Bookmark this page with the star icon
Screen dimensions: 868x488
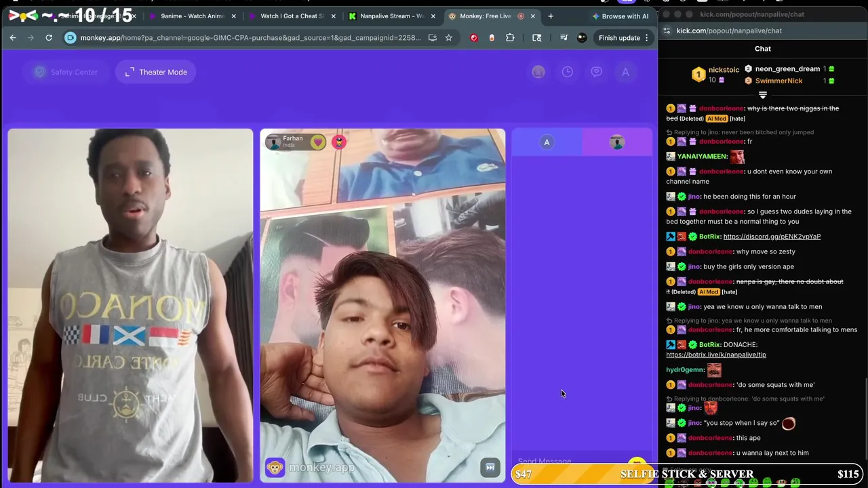point(448,38)
